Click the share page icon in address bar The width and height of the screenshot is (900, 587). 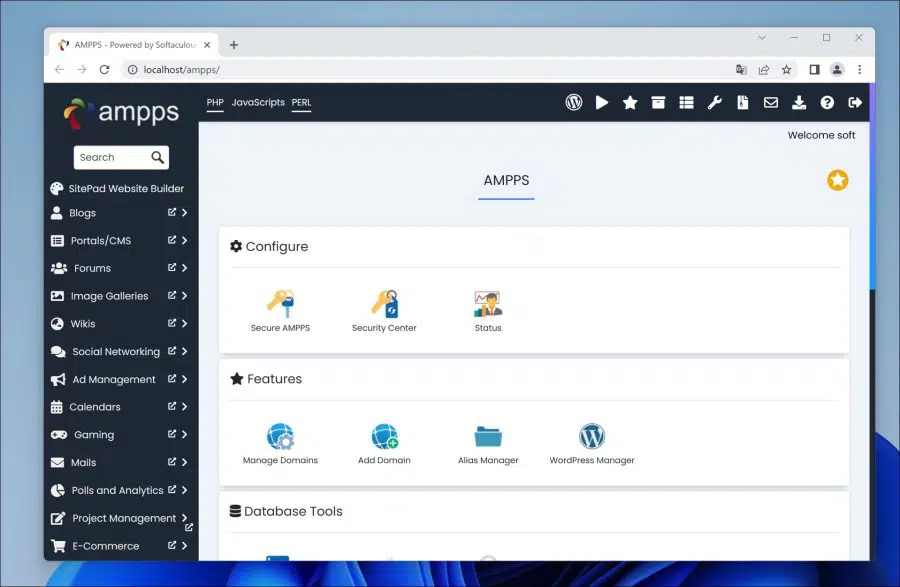(x=763, y=69)
